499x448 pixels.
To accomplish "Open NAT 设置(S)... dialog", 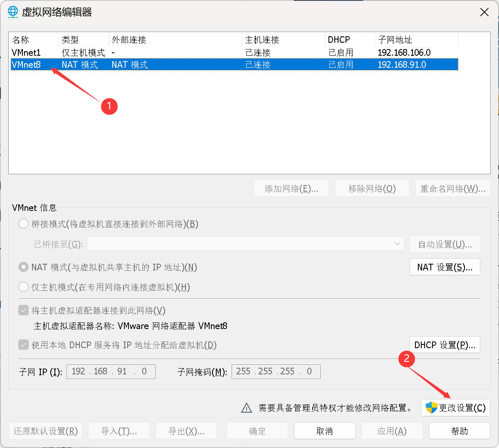I will click(445, 267).
